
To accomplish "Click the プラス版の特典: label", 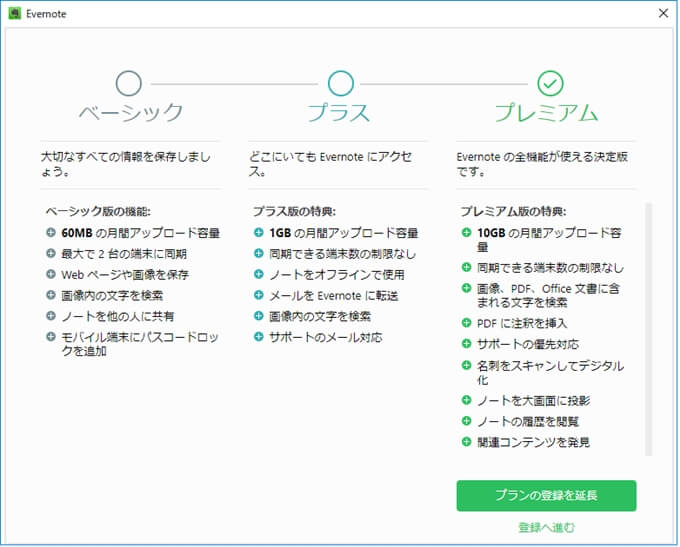I will [x=294, y=211].
